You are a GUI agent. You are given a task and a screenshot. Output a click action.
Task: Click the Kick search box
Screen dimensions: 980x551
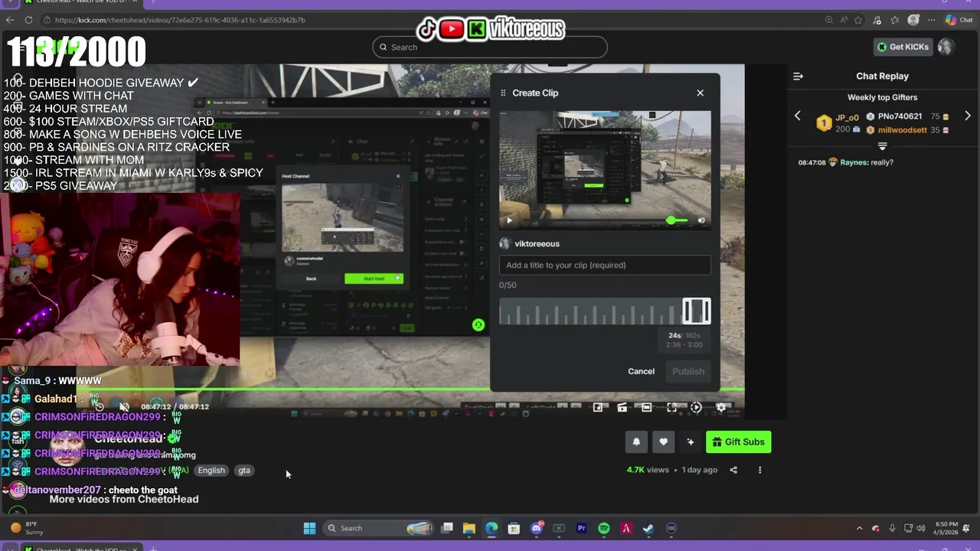coord(490,47)
